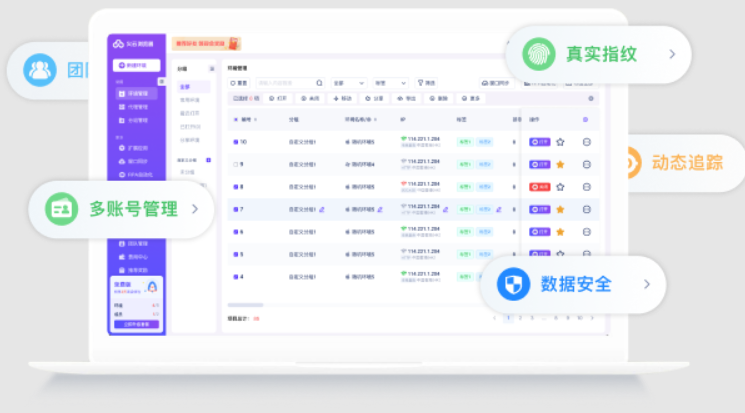This screenshot has height=413, width=745.
Task: Check the checkbox for row 9
Action: 235,164
